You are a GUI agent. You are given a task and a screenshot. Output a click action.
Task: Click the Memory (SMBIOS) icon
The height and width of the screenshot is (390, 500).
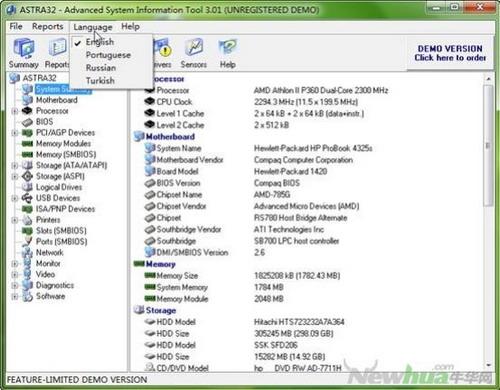click(27, 155)
